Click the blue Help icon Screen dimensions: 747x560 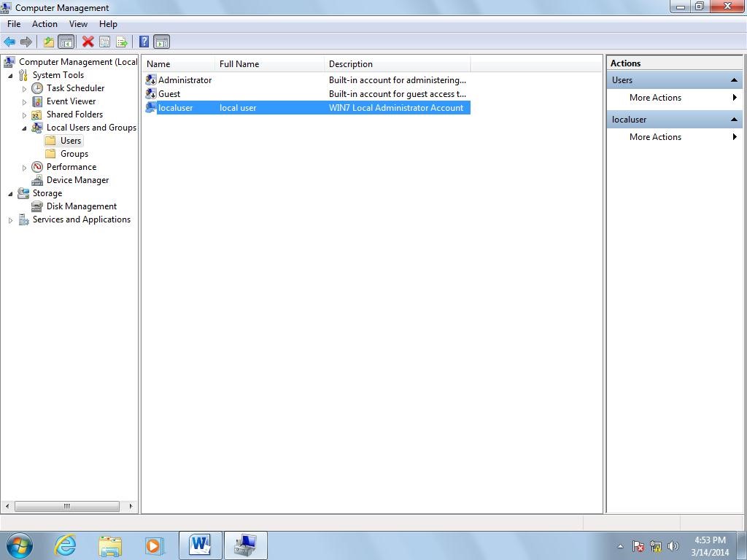click(144, 42)
